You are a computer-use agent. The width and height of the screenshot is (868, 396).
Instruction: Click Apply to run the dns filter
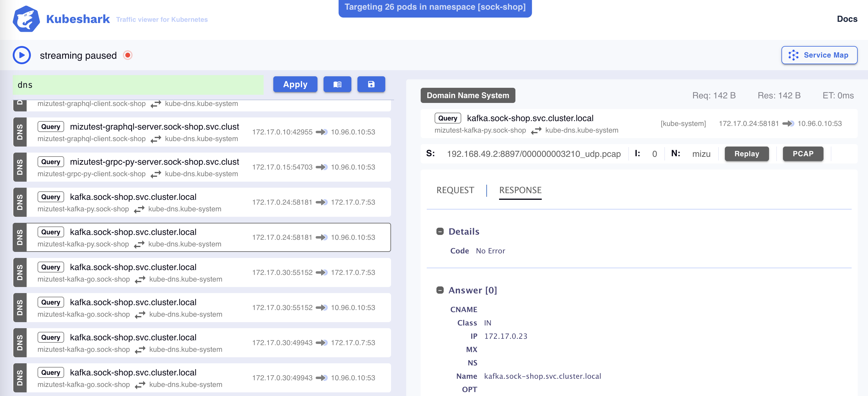pos(295,84)
